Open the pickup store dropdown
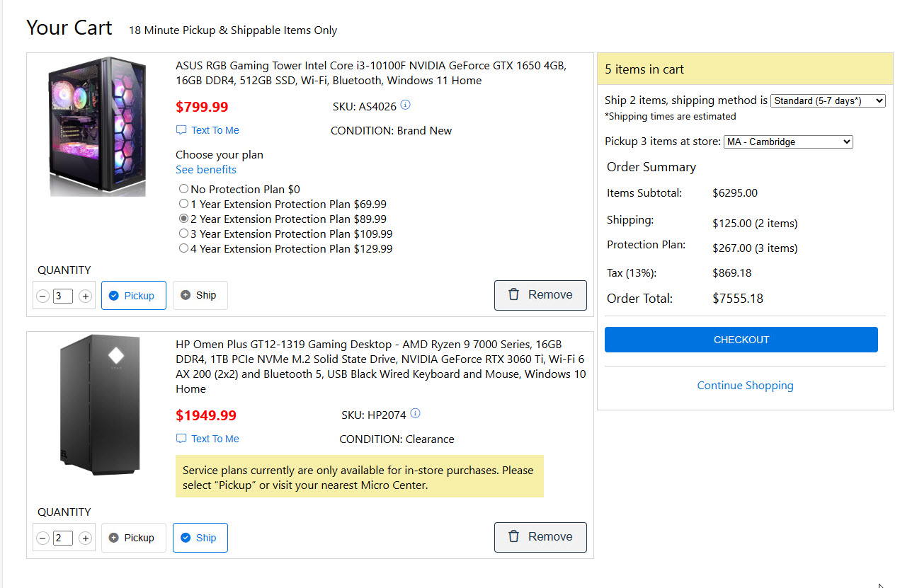 click(787, 142)
